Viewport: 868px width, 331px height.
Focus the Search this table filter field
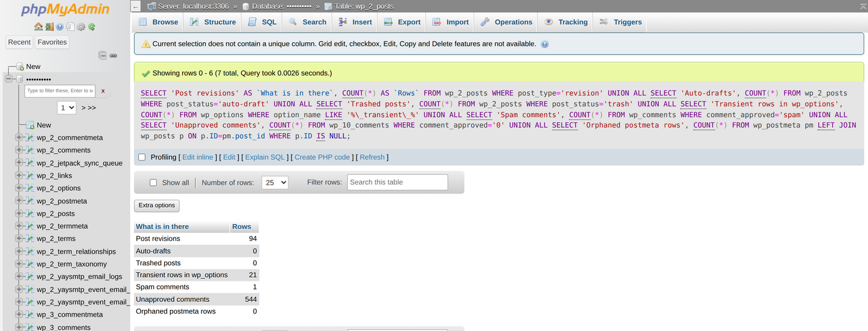pyautogui.click(x=397, y=182)
